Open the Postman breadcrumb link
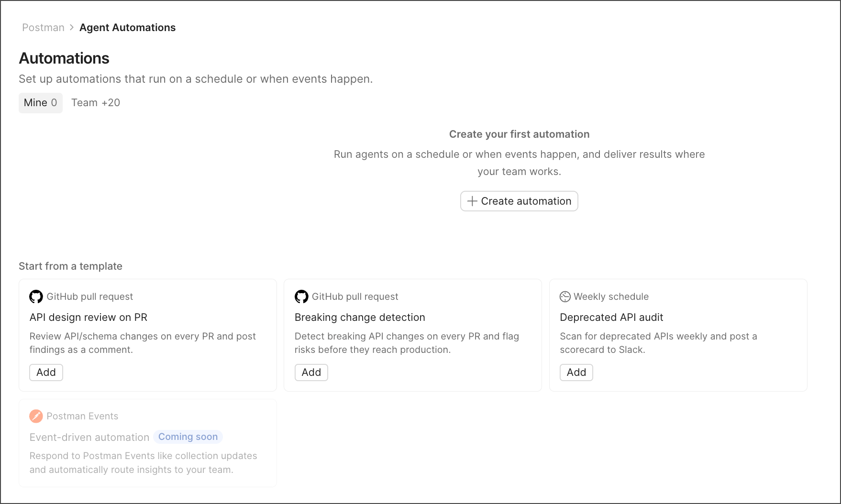The width and height of the screenshot is (841, 504). click(x=43, y=28)
